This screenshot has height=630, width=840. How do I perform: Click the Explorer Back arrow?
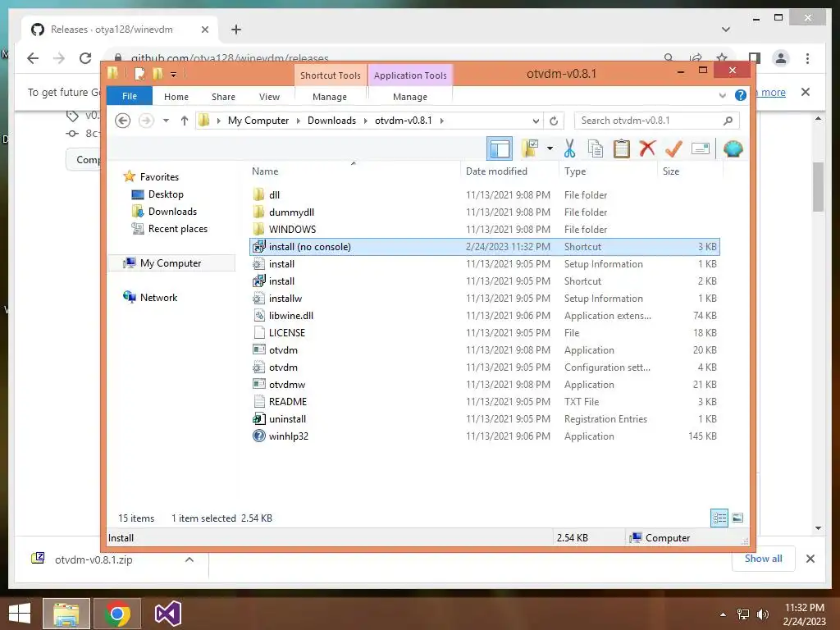coord(123,121)
